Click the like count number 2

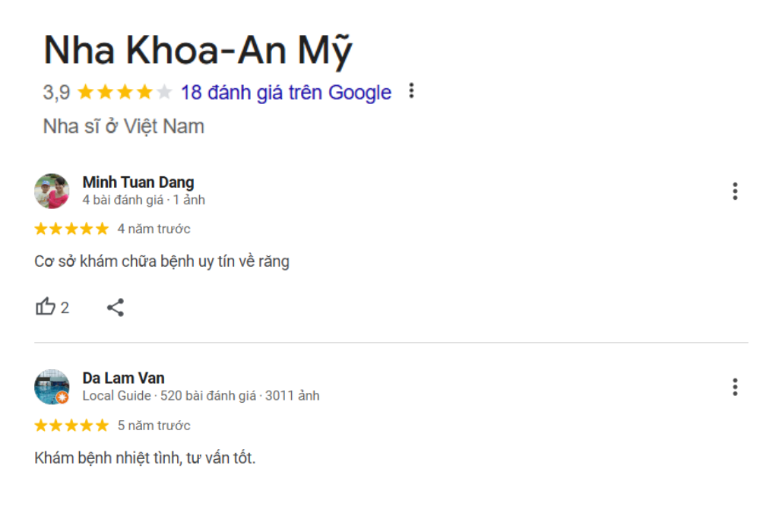click(x=65, y=307)
